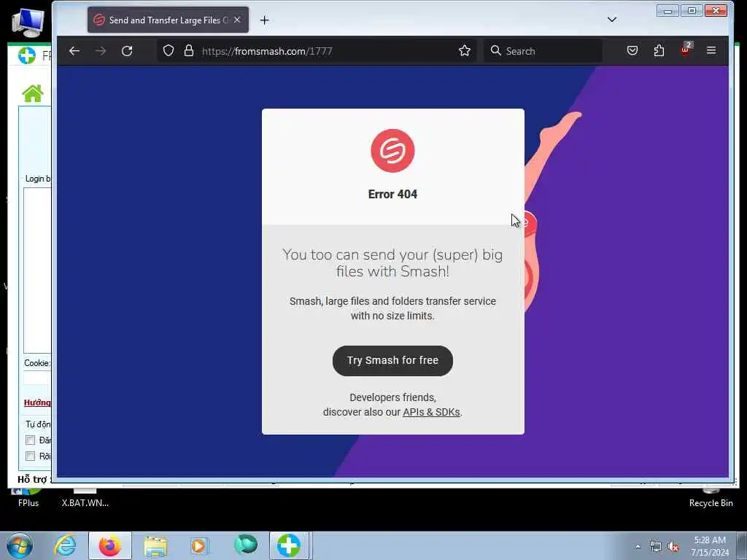Click the Try Smash for free button
Image resolution: width=747 pixels, height=560 pixels.
coord(392,360)
